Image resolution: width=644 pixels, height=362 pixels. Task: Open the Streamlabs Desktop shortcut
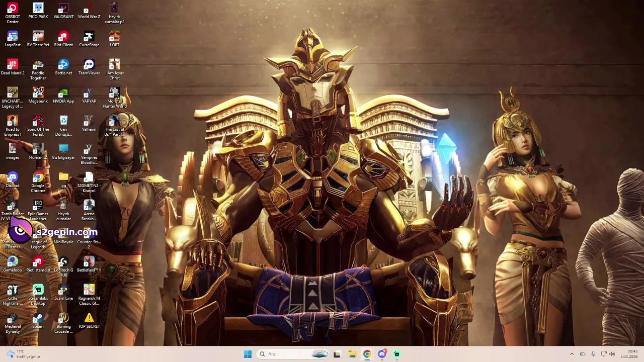(38, 295)
